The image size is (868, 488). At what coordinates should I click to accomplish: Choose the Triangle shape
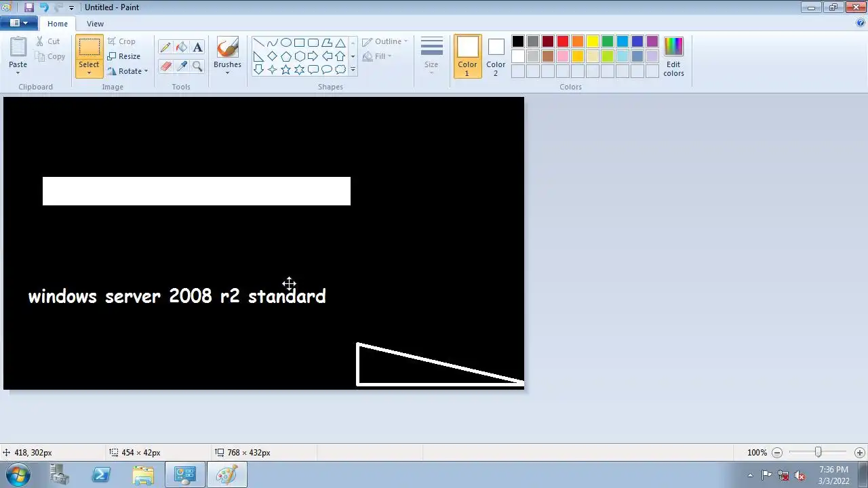[x=340, y=43]
